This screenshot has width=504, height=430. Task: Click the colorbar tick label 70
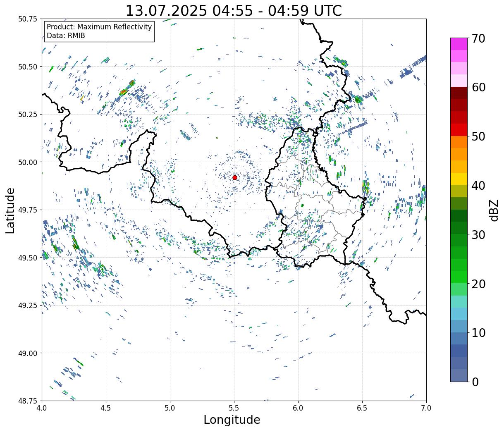478,38
